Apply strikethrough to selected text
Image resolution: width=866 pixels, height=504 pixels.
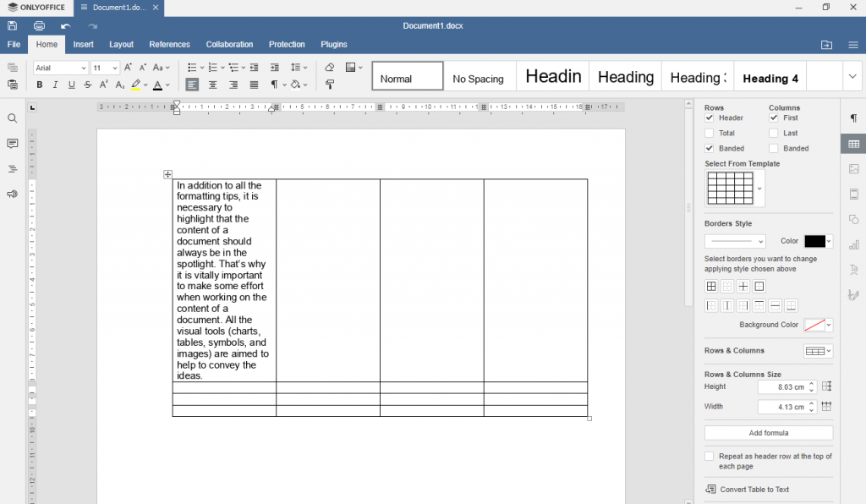(87, 85)
